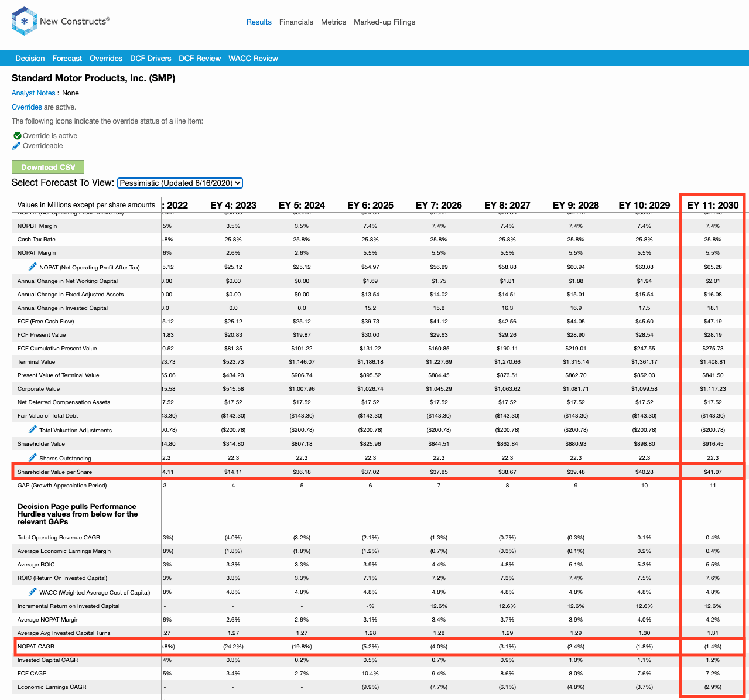Switch to the Decision tab
749x700 pixels.
(30, 59)
